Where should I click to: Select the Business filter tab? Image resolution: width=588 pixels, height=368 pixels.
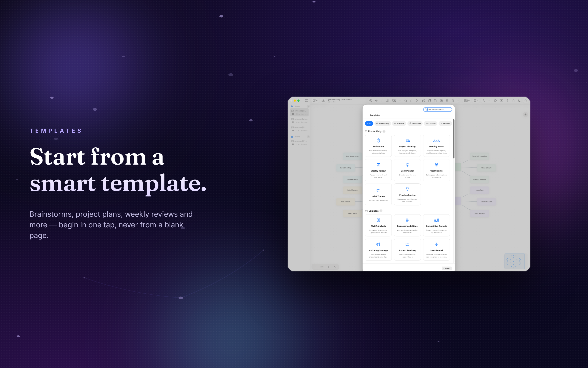(x=399, y=123)
